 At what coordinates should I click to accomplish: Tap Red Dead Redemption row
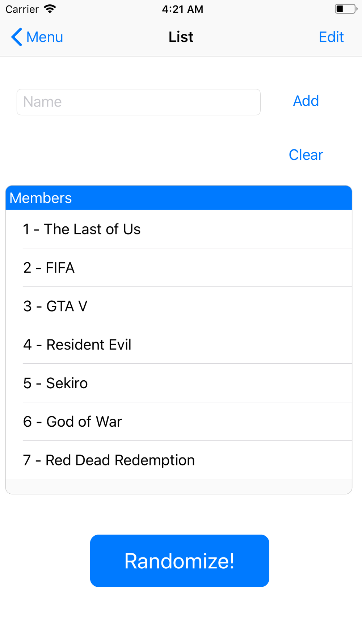179,460
